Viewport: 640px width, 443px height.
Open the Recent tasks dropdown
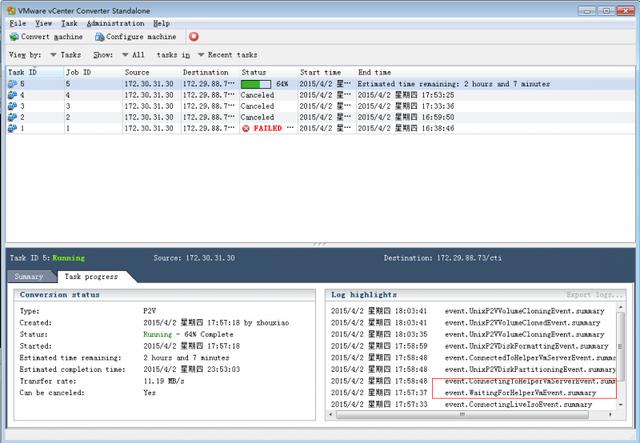pyautogui.click(x=228, y=55)
